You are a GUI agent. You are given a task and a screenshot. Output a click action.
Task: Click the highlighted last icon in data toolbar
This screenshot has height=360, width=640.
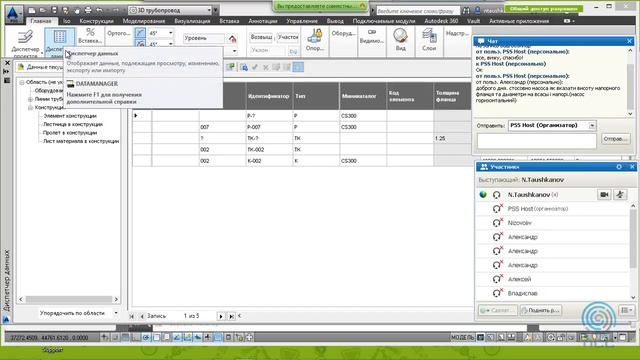[x=298, y=67]
